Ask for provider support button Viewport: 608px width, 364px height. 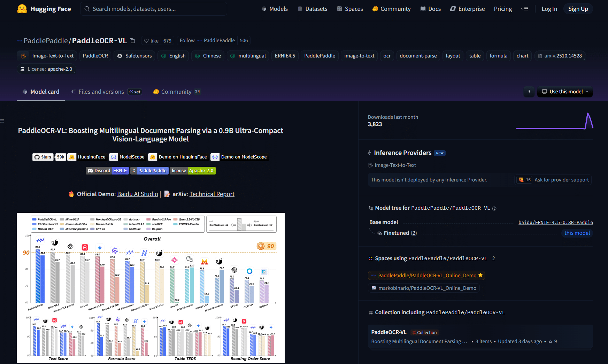(553, 180)
